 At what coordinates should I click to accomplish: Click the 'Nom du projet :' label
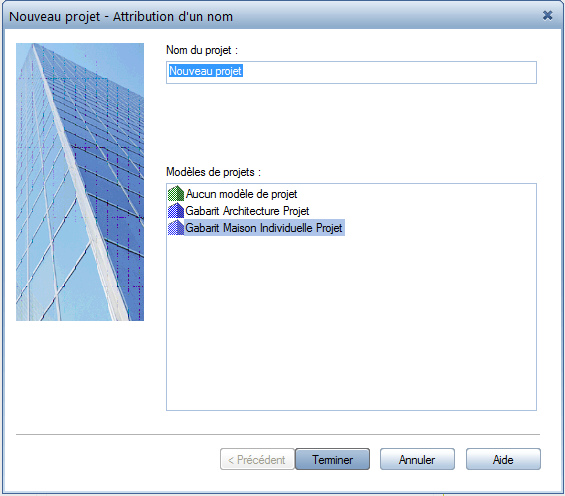coord(202,50)
